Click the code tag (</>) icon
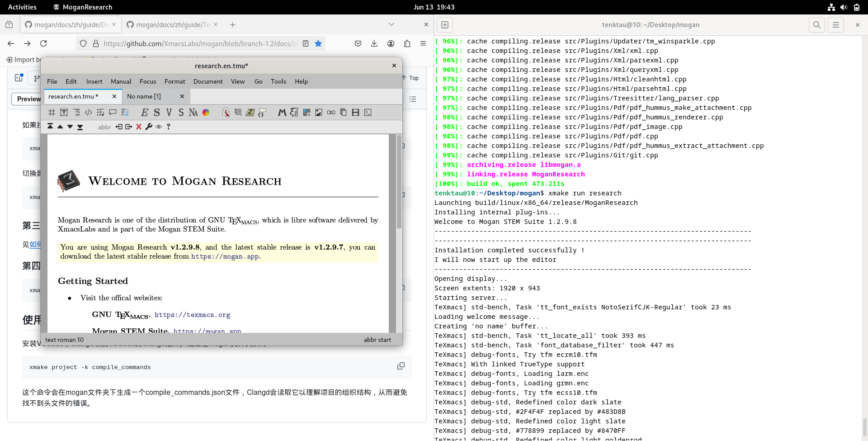Viewport: 868px width, 441px height. (x=88, y=113)
